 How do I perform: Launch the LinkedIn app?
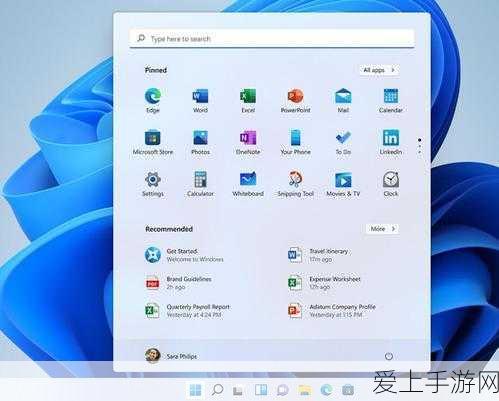[391, 142]
